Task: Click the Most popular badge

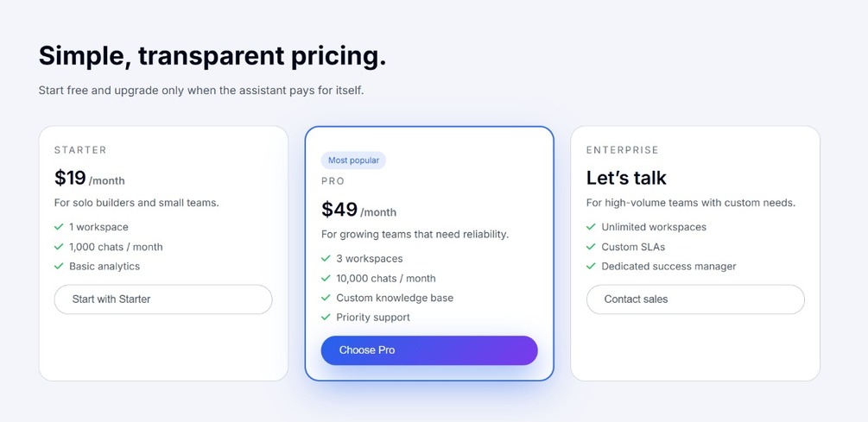Action: [353, 161]
